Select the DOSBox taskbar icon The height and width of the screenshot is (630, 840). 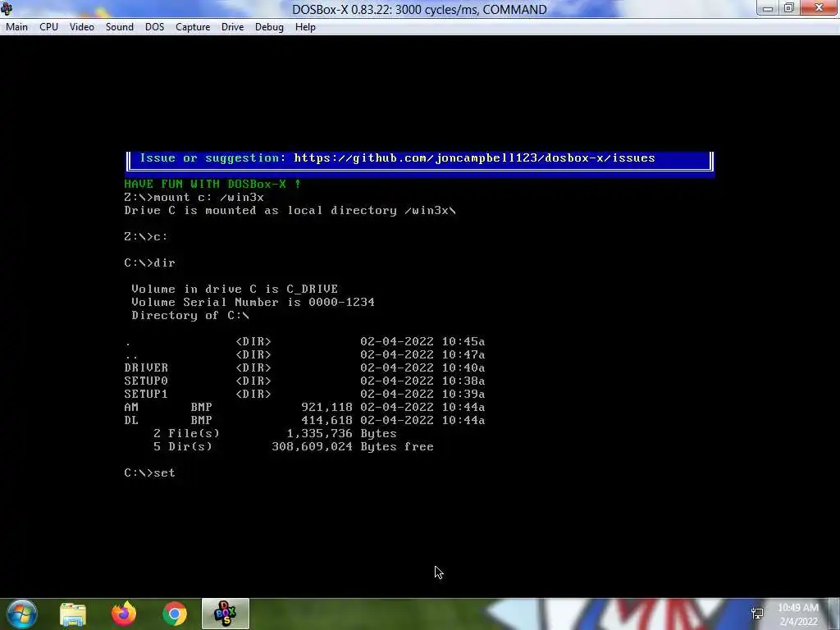point(226,614)
